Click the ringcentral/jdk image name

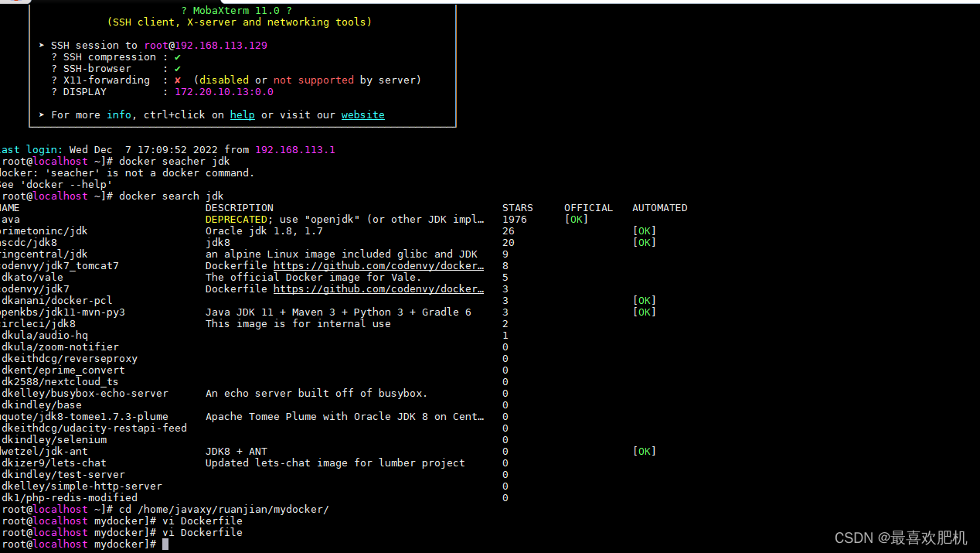pos(44,254)
